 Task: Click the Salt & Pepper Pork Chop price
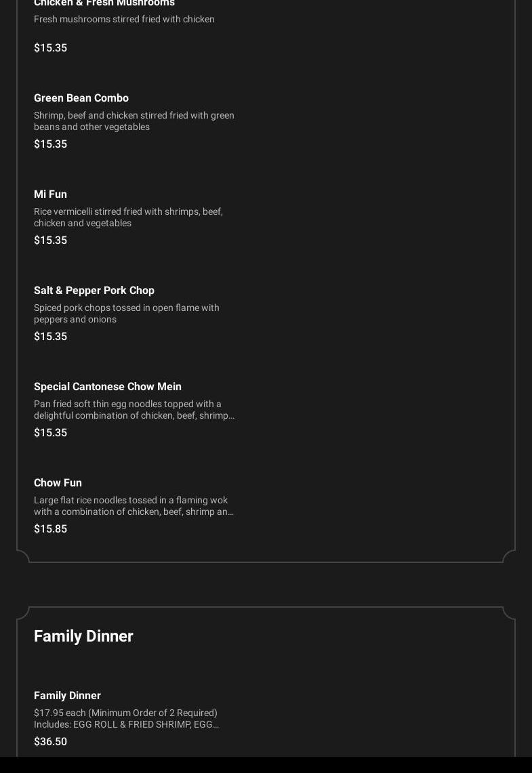pyautogui.click(x=50, y=336)
